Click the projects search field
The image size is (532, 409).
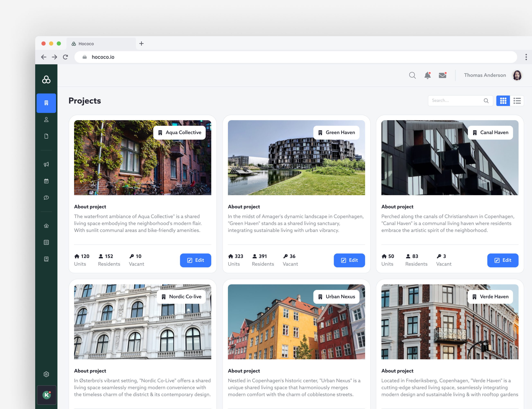pyautogui.click(x=458, y=100)
